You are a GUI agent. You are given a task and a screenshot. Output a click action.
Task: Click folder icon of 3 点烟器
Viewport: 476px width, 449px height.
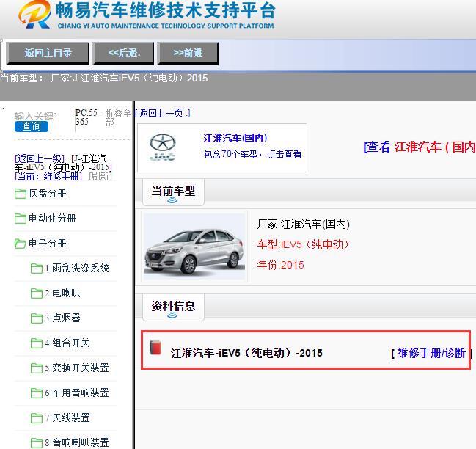[x=37, y=318]
